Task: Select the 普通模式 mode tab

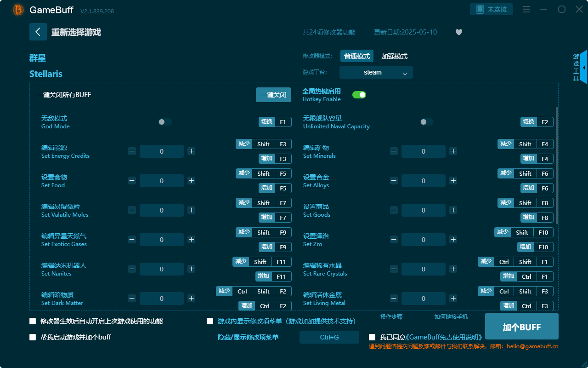Action: pos(357,56)
